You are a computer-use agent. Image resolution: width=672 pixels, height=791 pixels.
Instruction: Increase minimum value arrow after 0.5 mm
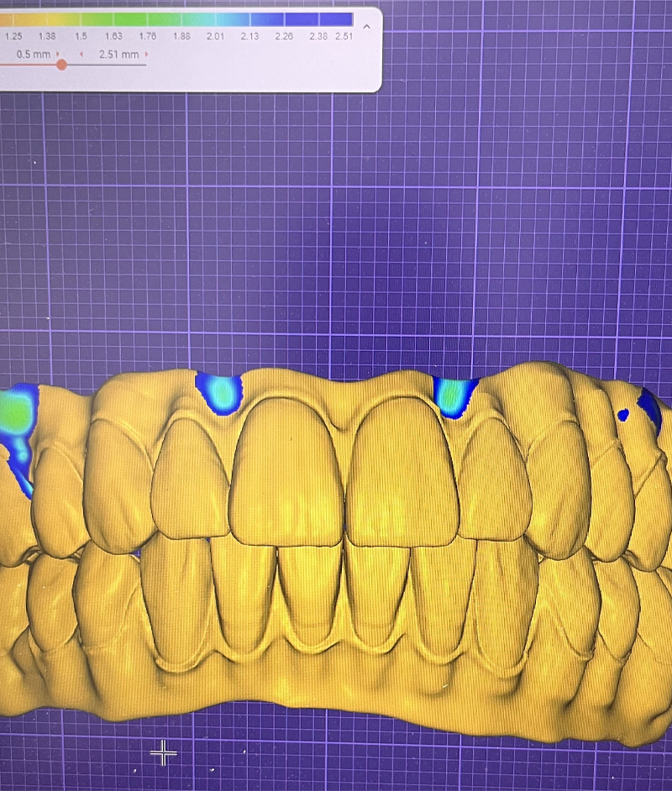tap(58, 54)
